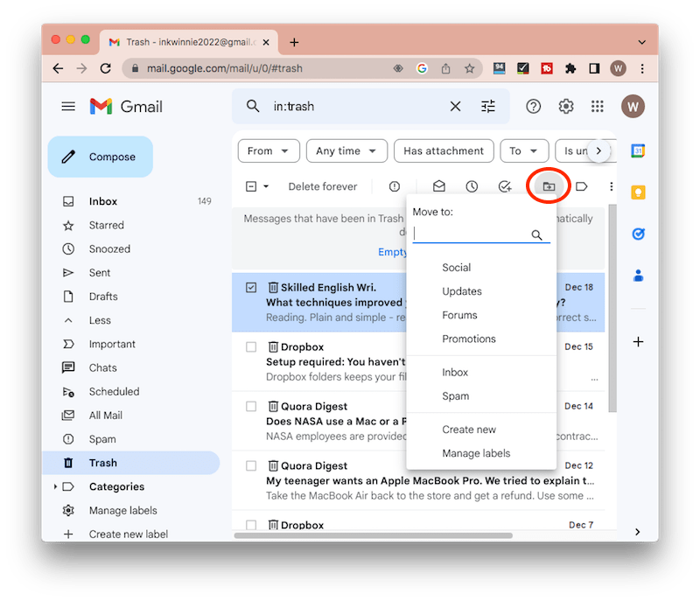
Task: Open Gmail Settings gear icon
Action: pyautogui.click(x=566, y=106)
